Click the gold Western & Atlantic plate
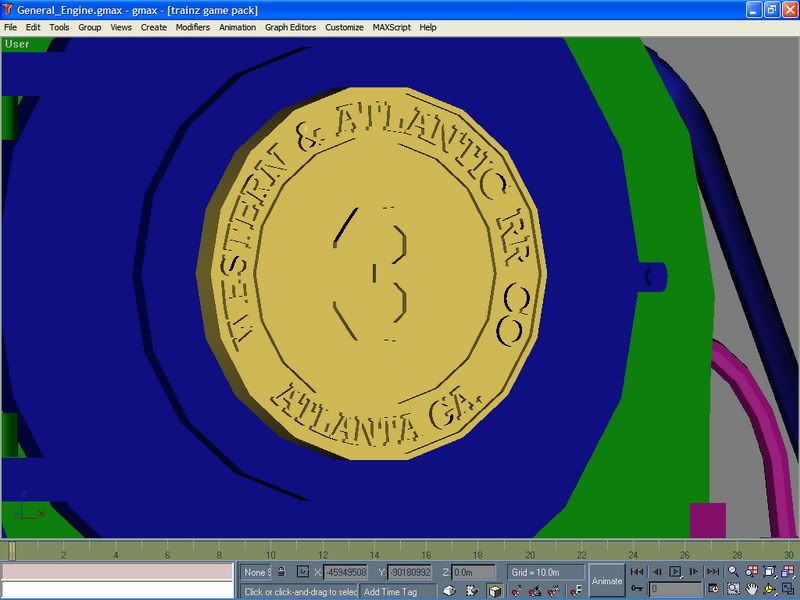This screenshot has width=800, height=600. click(372, 274)
